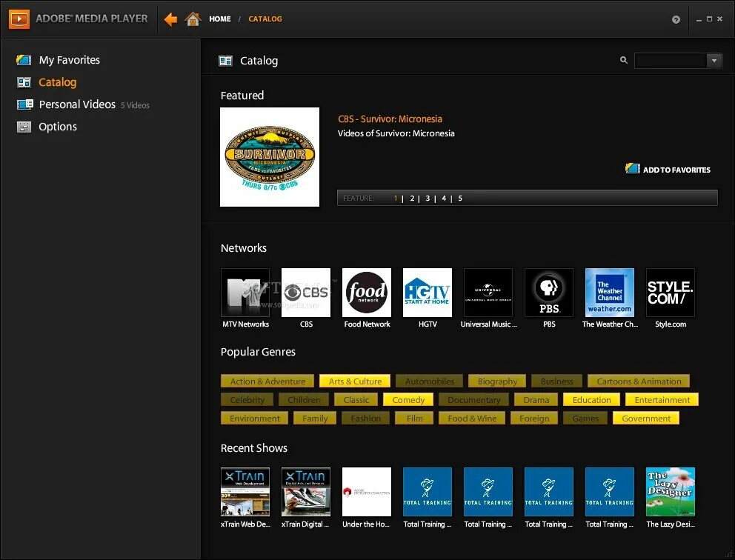Open the Under the Hood show
735x560 pixels.
click(367, 492)
